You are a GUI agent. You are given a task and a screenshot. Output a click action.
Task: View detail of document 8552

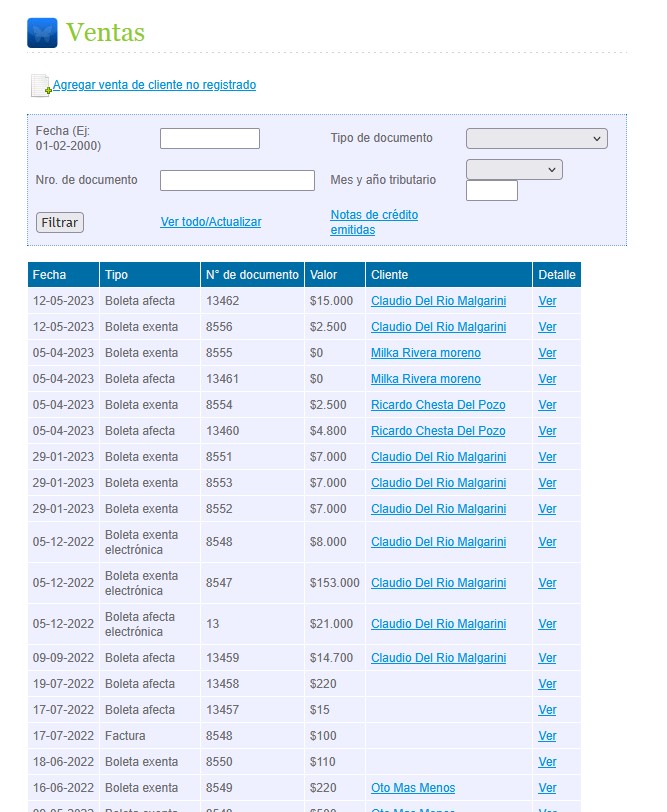pyautogui.click(x=547, y=509)
